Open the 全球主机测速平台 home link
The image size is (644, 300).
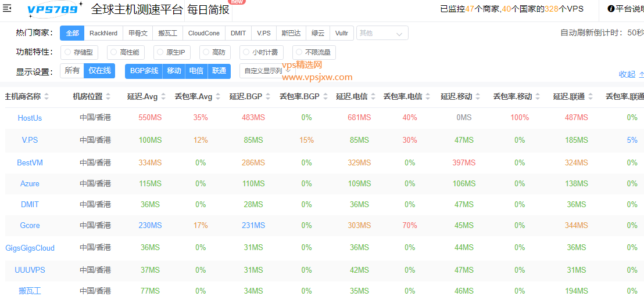click(x=137, y=10)
